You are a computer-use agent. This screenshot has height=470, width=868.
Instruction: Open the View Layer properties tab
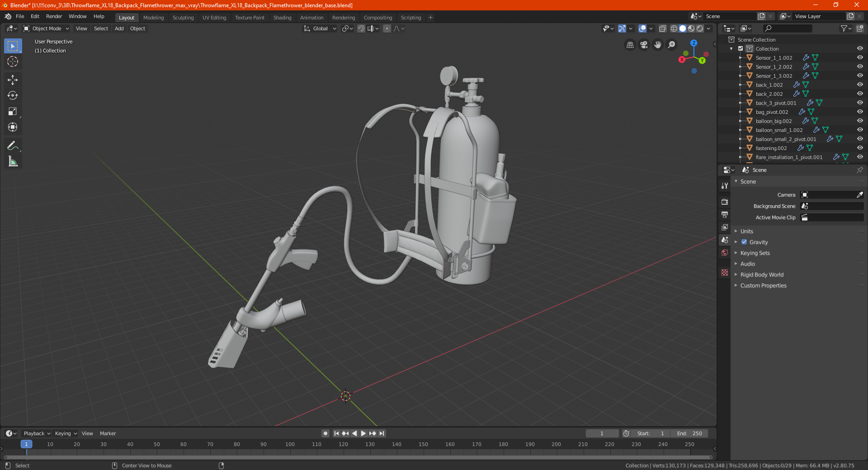click(x=725, y=227)
